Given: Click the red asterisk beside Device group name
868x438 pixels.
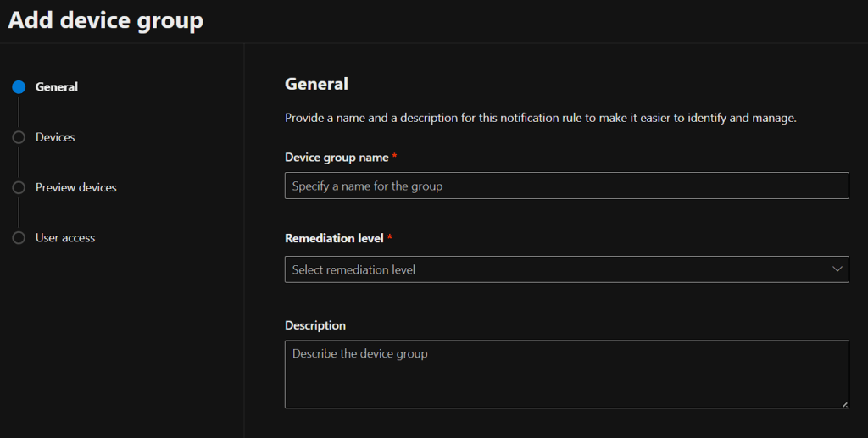Looking at the screenshot, I should point(395,158).
